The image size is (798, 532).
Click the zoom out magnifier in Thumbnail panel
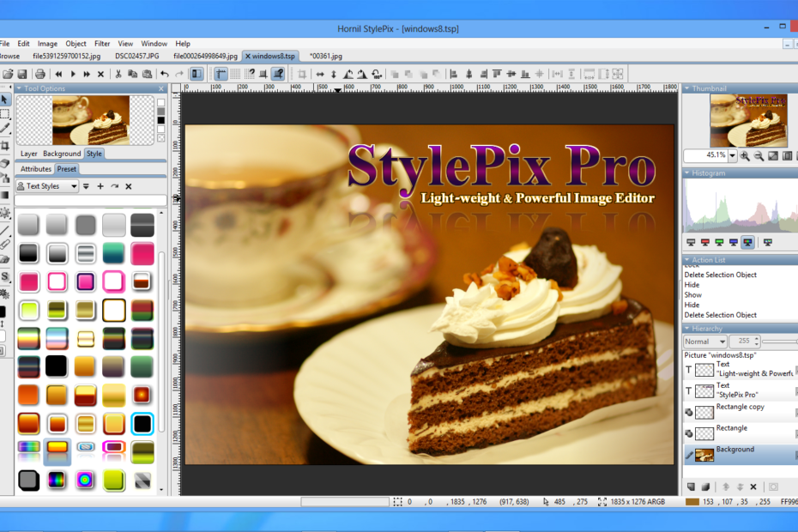pos(759,156)
